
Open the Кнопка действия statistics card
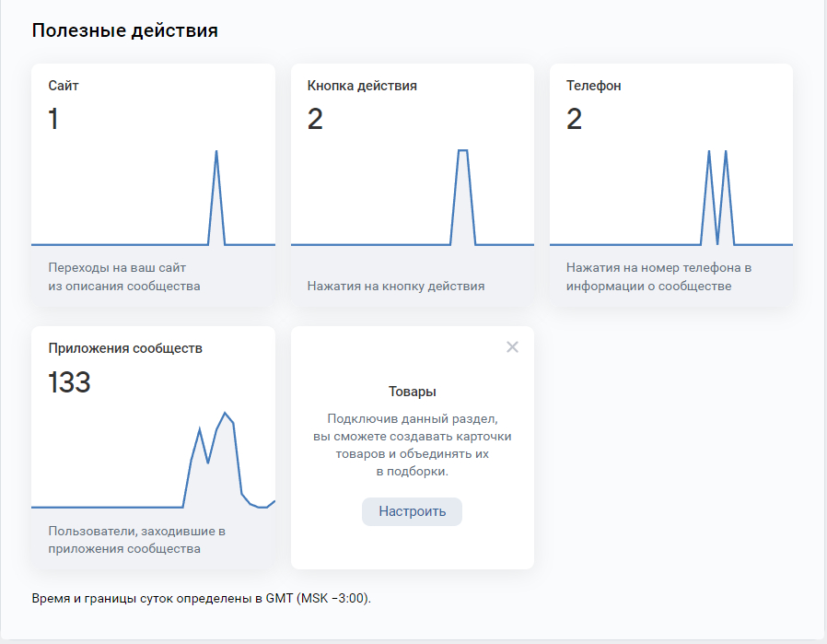click(412, 184)
